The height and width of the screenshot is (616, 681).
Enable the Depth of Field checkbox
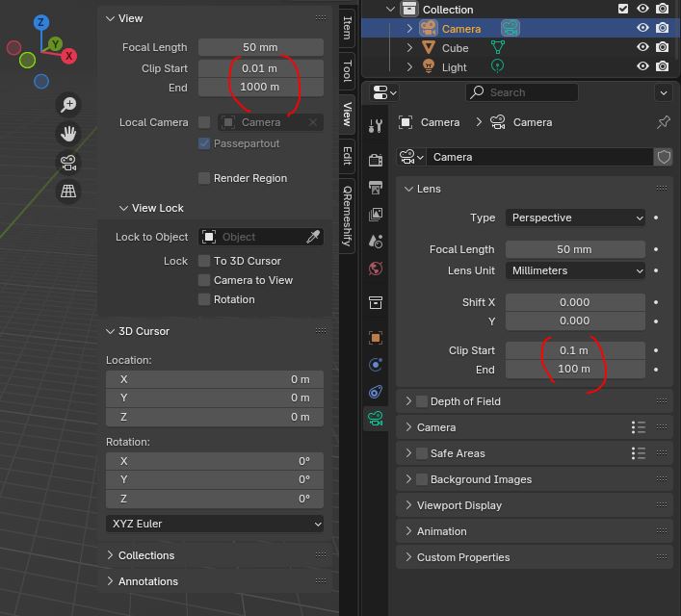422,401
